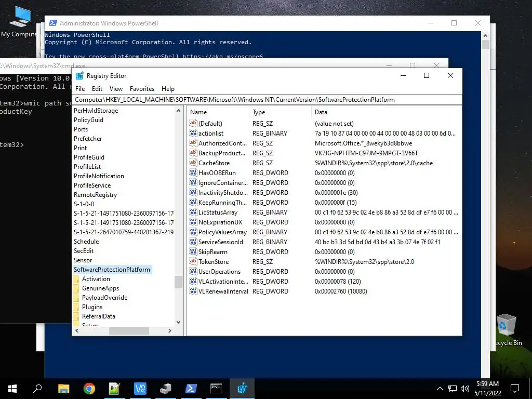Select the AuthorizedCont... value icon
The image size is (532, 399).
coord(193,143)
